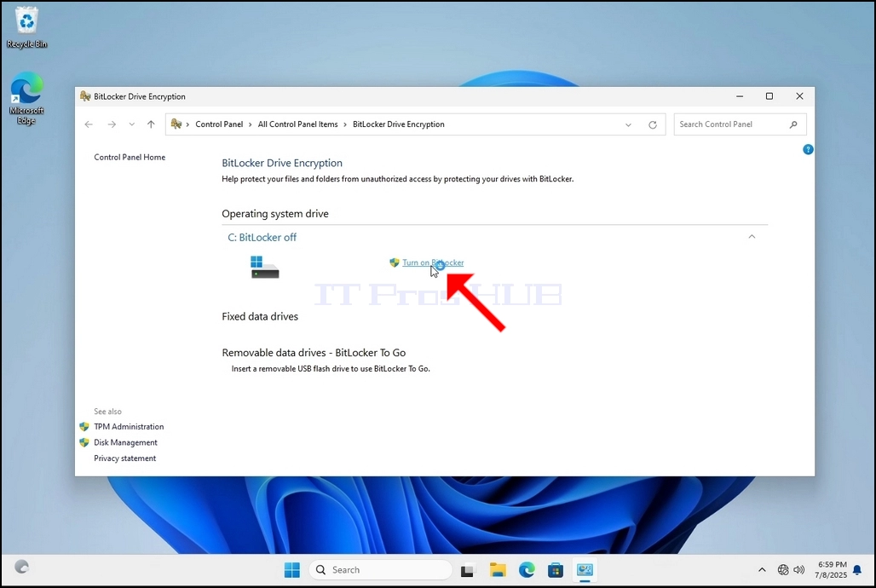
Task: Click the BitLocker window title bar icon
Action: click(x=85, y=96)
